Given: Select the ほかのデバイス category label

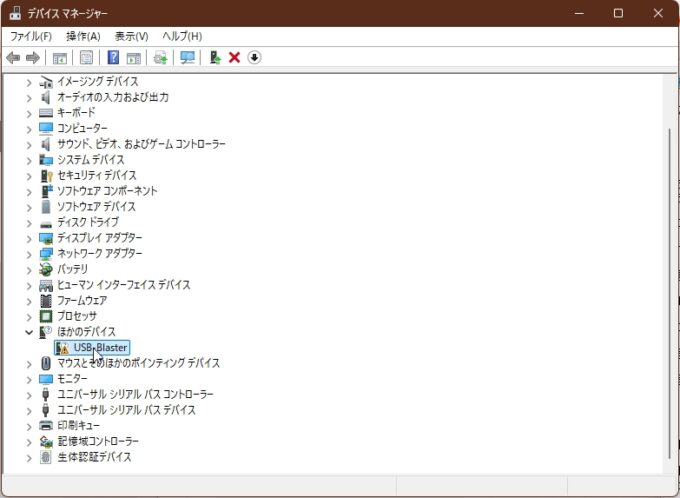Looking at the screenshot, I should [x=86, y=332].
